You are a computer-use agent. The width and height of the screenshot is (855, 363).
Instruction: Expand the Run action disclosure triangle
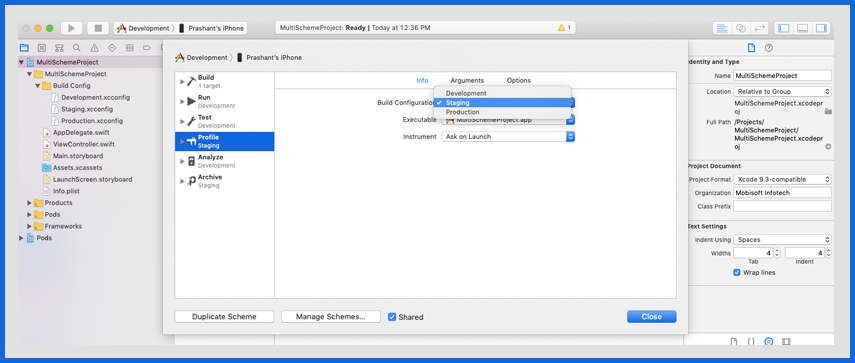click(182, 101)
